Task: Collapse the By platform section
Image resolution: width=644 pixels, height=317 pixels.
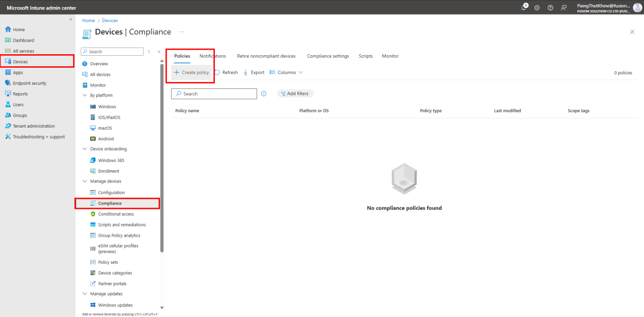Action: click(x=85, y=95)
